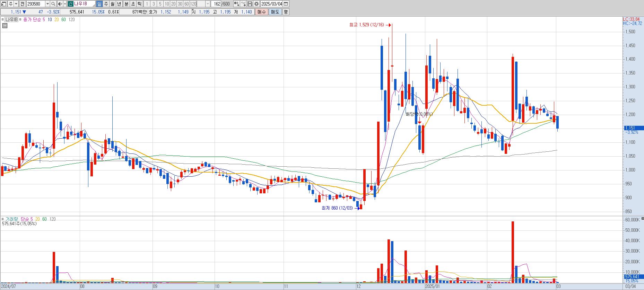
Task: Click the add line indicator icon
Action: (243, 4)
